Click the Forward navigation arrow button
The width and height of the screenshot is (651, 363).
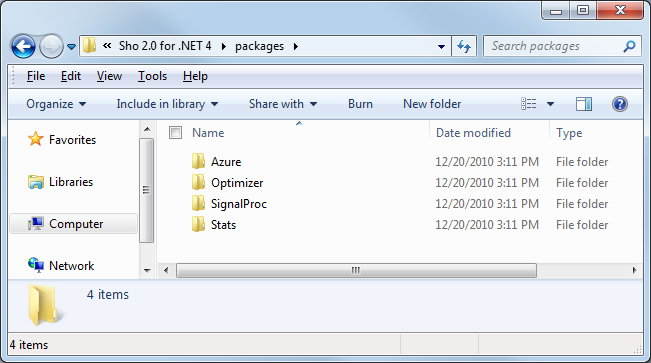[51, 46]
